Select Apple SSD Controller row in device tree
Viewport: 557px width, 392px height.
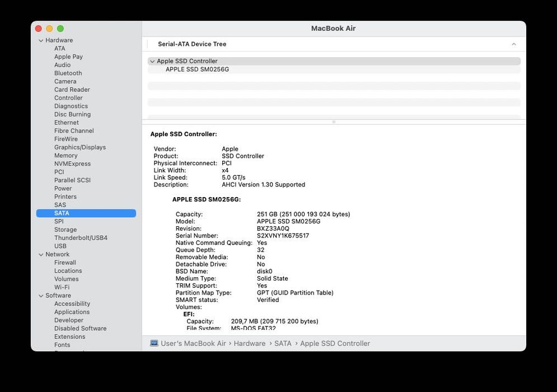[334, 61]
